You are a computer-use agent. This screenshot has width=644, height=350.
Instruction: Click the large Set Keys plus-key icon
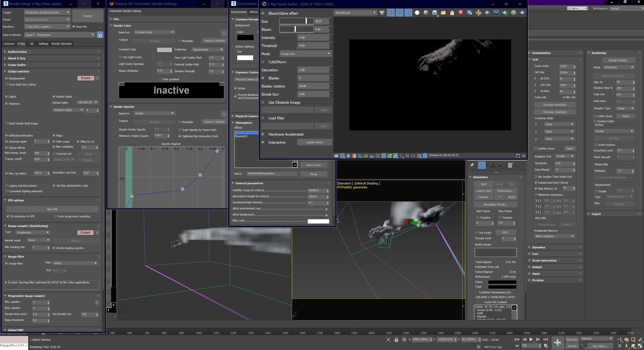tap(558, 343)
